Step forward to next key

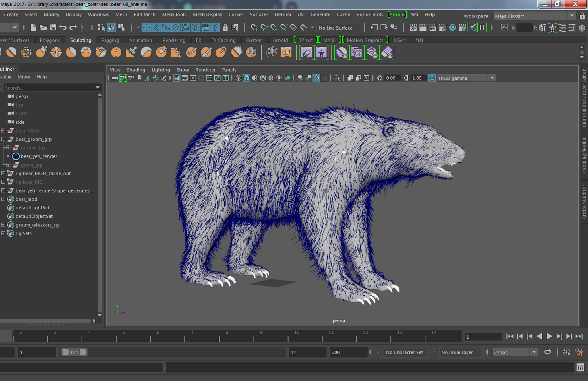click(x=559, y=336)
